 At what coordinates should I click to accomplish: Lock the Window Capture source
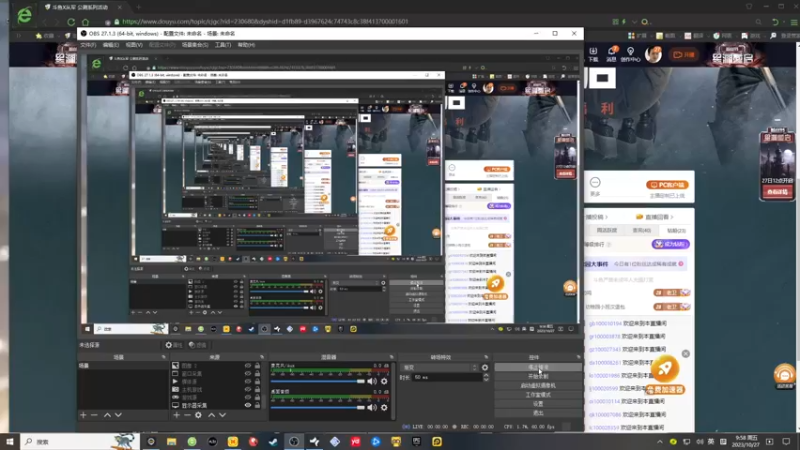click(257, 373)
